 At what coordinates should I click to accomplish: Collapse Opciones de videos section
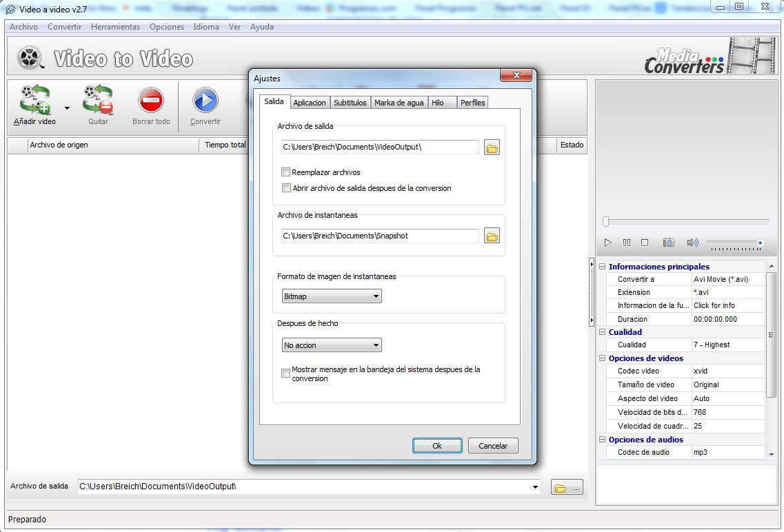(x=603, y=358)
